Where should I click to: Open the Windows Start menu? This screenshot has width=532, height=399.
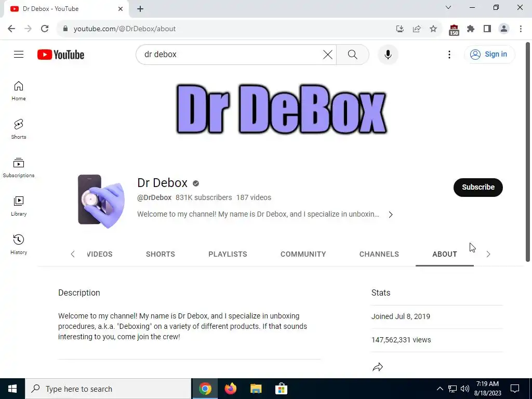point(12,389)
